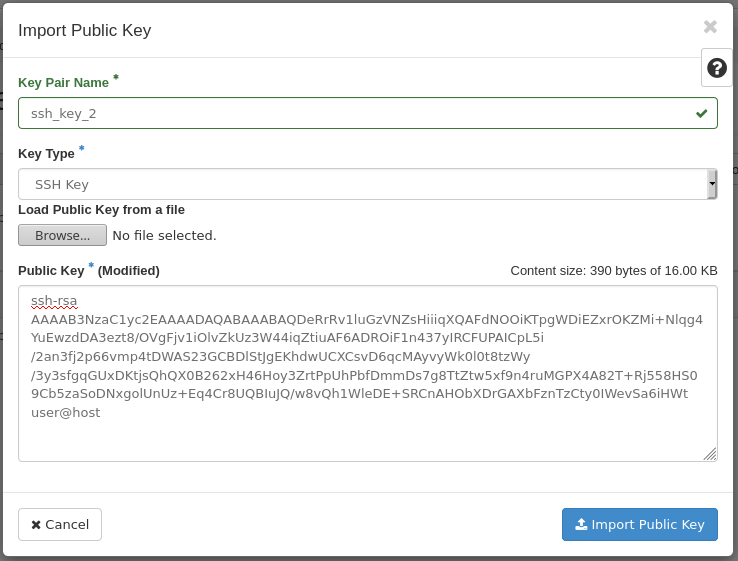Click the 'No file selected.' text
Viewport: 738px width, 561px height.
click(164, 235)
